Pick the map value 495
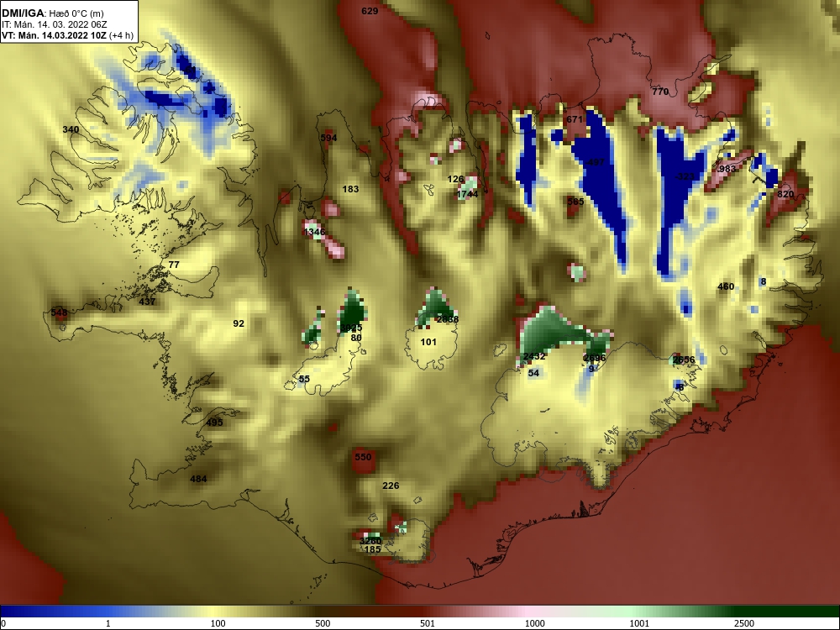The image size is (840, 630). coord(214,423)
